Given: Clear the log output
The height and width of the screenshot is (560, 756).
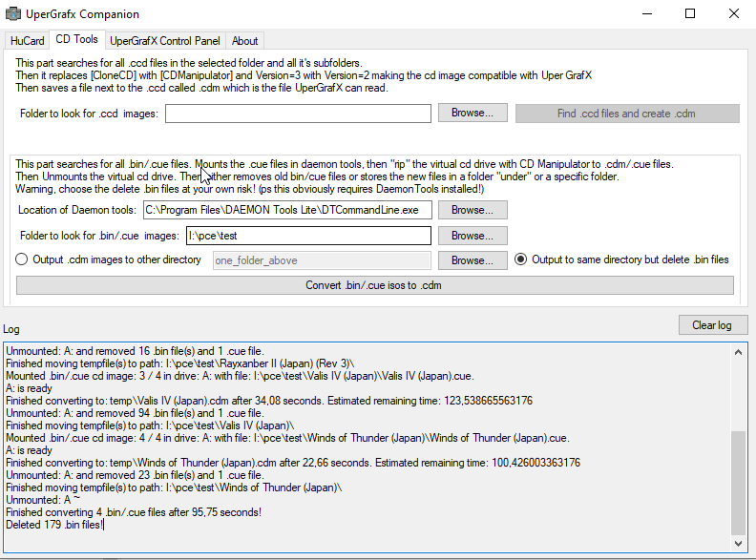Looking at the screenshot, I should coord(713,325).
